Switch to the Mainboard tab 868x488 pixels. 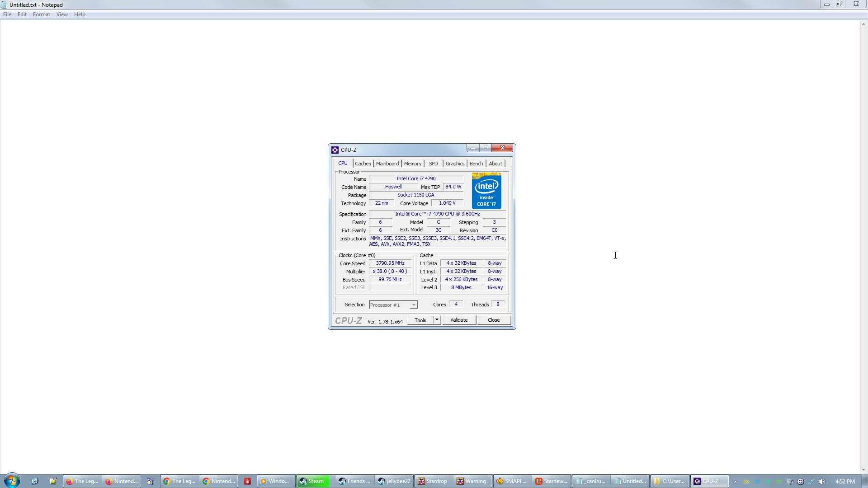[387, 164]
